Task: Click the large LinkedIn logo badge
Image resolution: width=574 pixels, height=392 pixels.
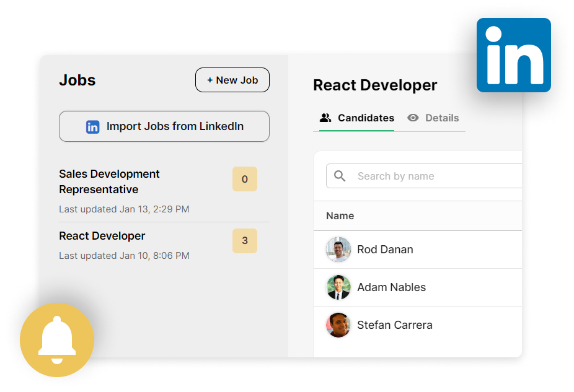Action: click(513, 55)
